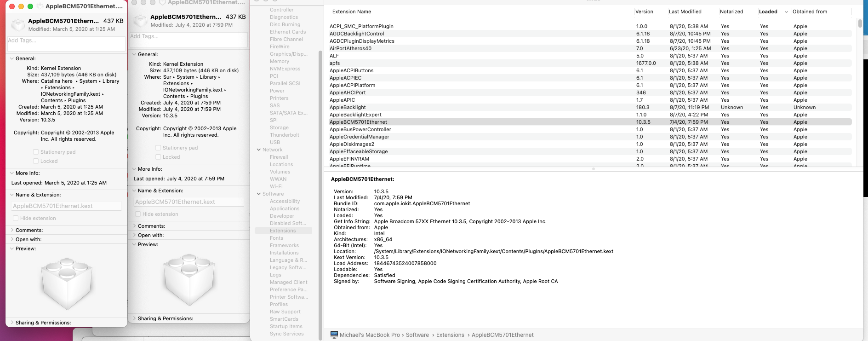Toggle Locked checkbox in the March 5 Get Info window
The height and width of the screenshot is (341, 868).
pos(36,161)
